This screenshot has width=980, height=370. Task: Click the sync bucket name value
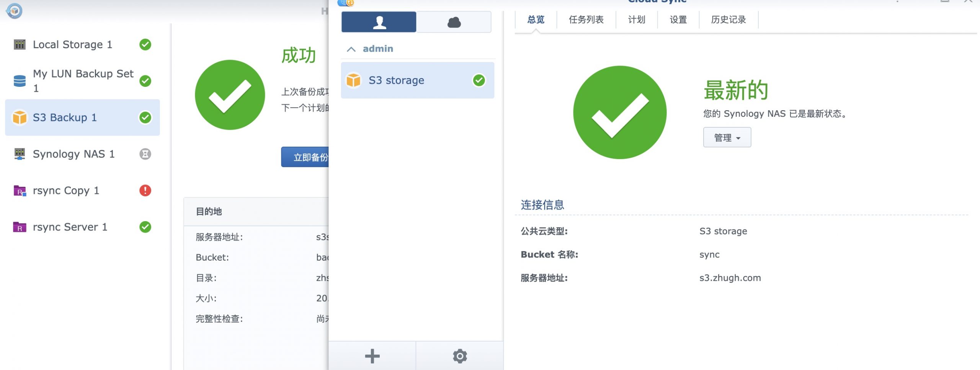tap(709, 255)
